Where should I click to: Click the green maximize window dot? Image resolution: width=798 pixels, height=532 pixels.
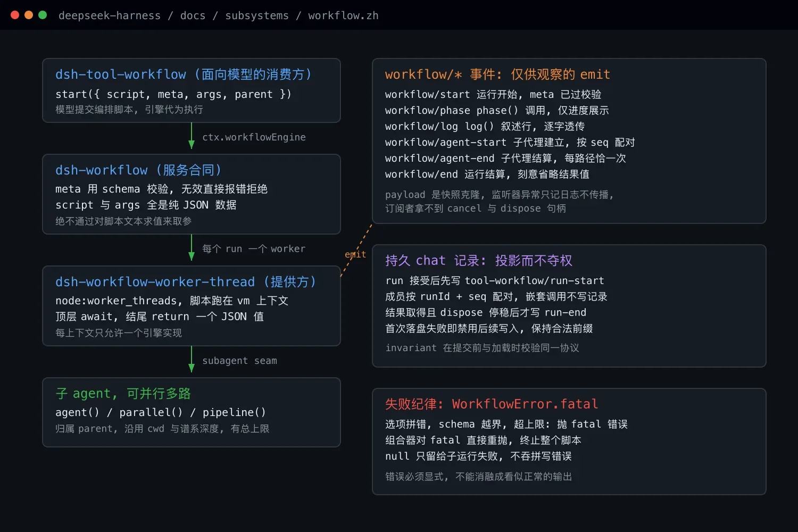[43, 15]
